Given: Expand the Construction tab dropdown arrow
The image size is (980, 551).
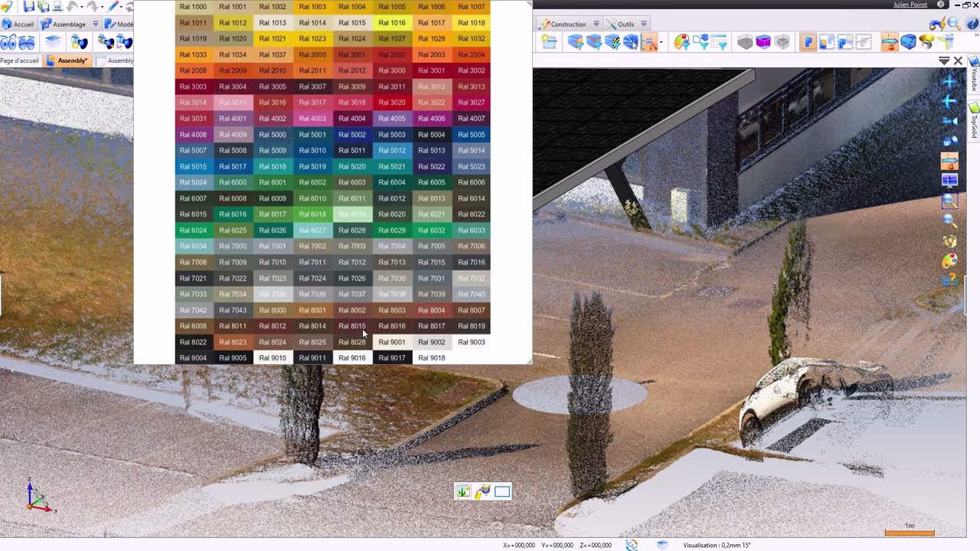Looking at the screenshot, I should tap(596, 24).
